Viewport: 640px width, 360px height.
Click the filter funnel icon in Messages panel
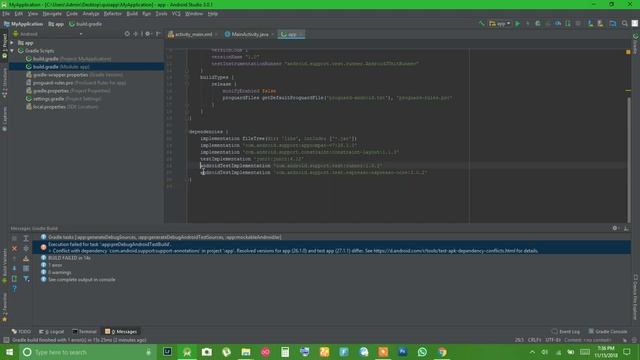[26, 279]
